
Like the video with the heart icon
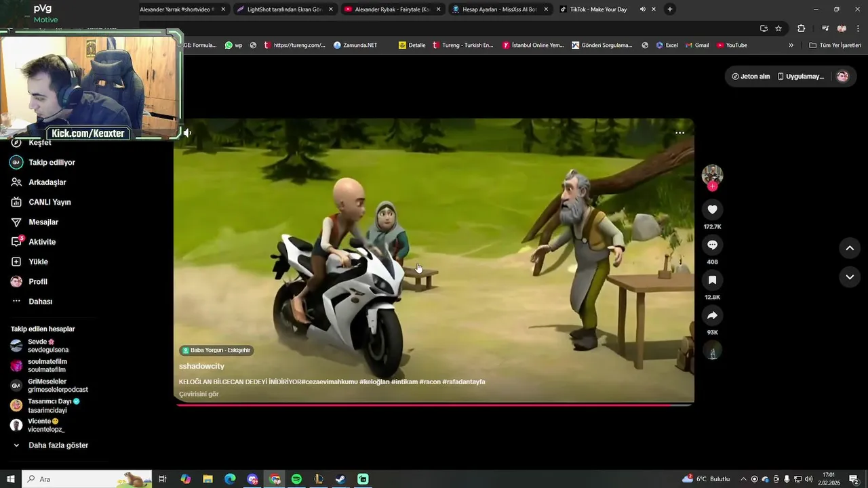(x=712, y=209)
